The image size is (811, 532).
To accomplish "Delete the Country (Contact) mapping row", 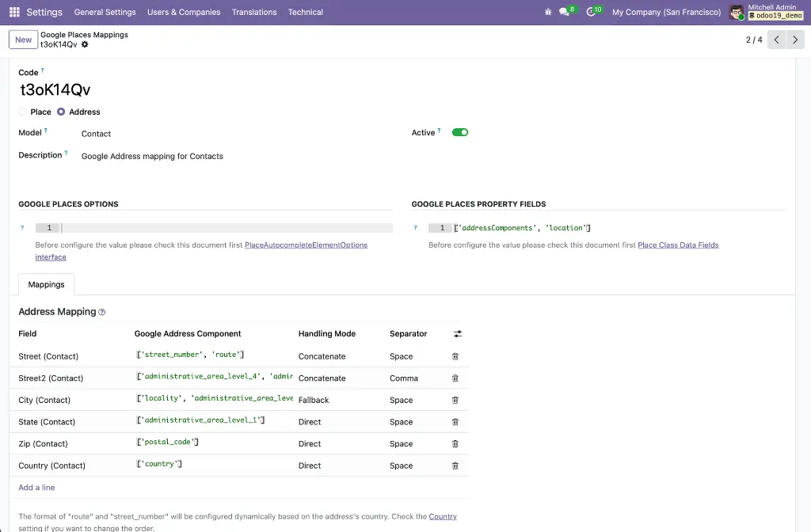I will coord(455,465).
